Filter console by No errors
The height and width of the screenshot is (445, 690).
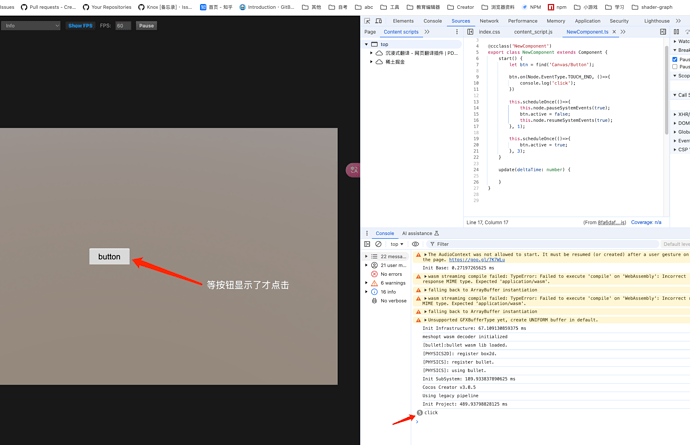(x=387, y=274)
